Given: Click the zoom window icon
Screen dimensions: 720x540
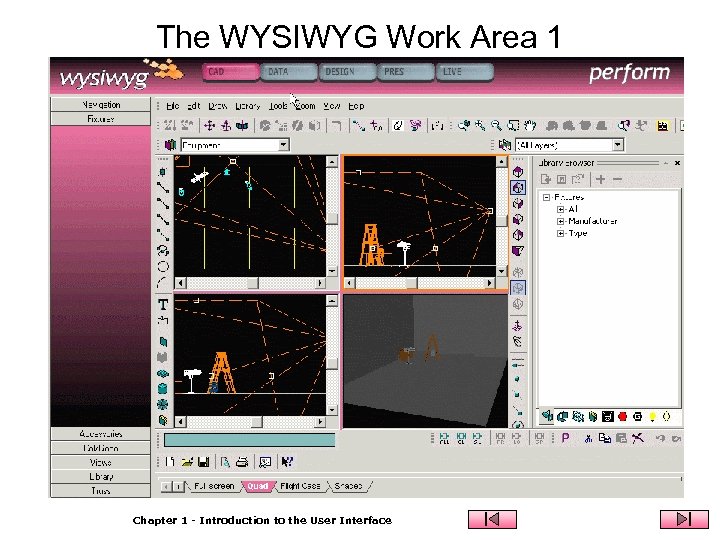Looking at the screenshot, I should tap(513, 125).
